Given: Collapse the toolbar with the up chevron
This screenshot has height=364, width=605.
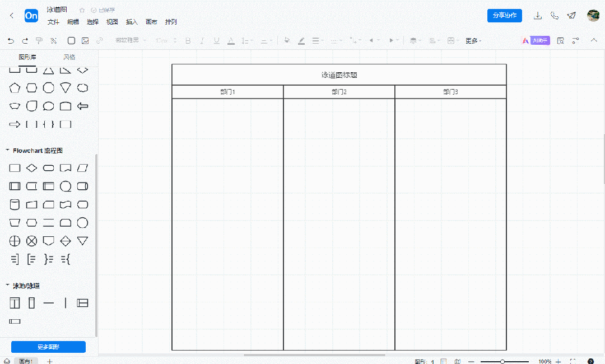Looking at the screenshot, I should [x=594, y=40].
